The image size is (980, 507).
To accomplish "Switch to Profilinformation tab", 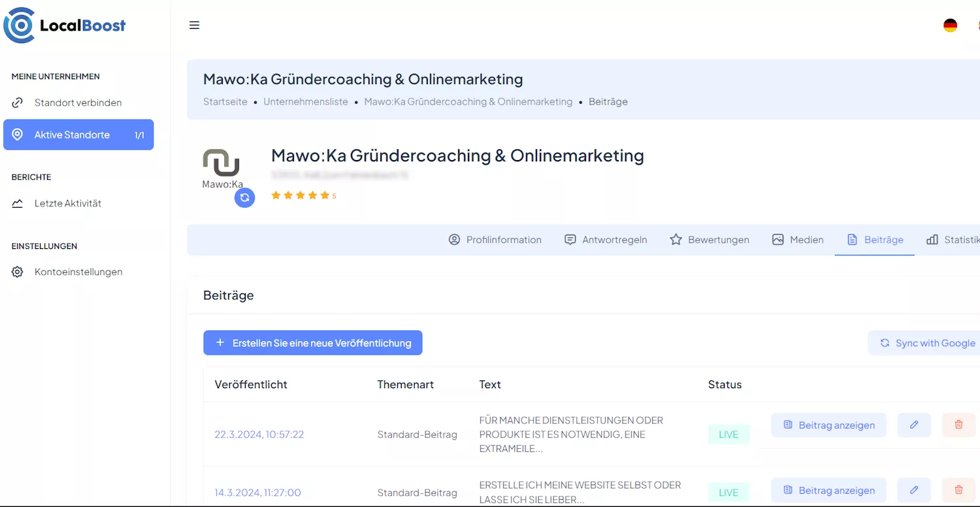I will pyautogui.click(x=495, y=240).
